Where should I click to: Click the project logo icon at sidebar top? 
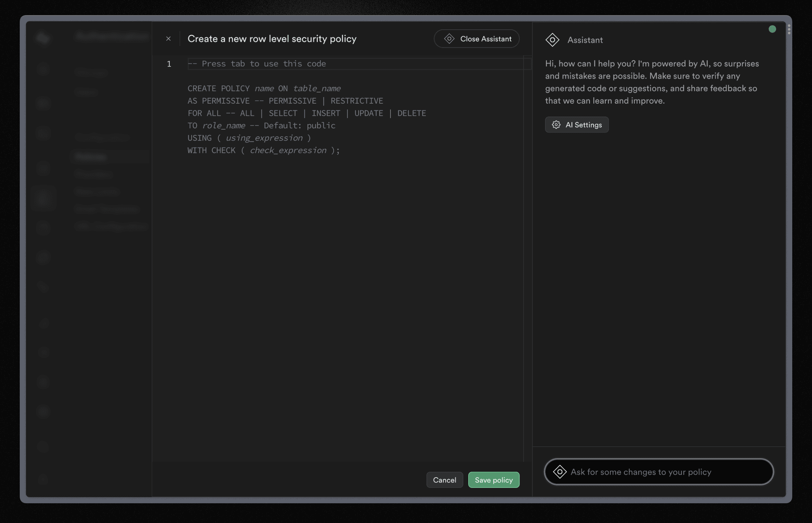click(43, 38)
